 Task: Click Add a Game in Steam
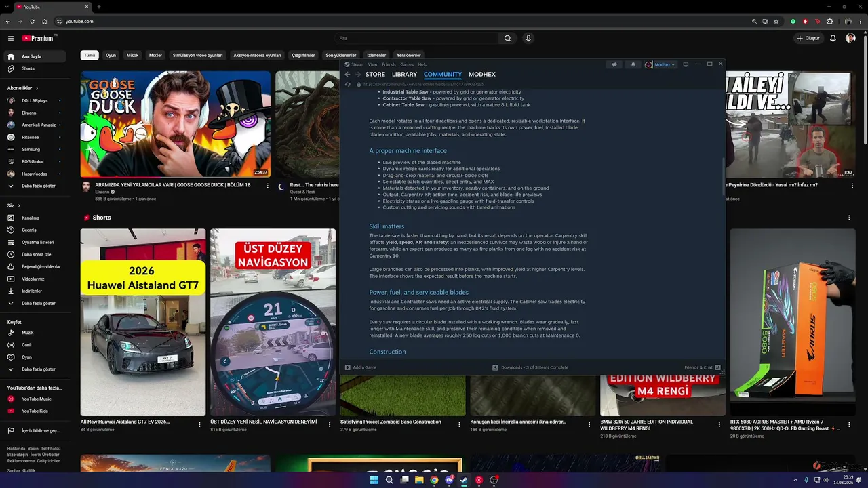coord(361,367)
